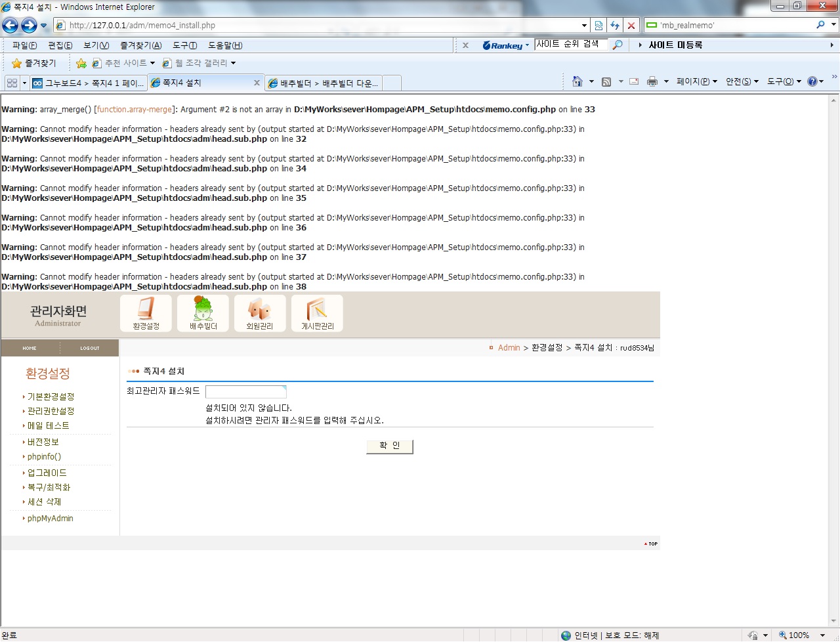Viewport: 840px width, 642px height.
Task: Open the 환경설정 admin icon
Action: 146,313
